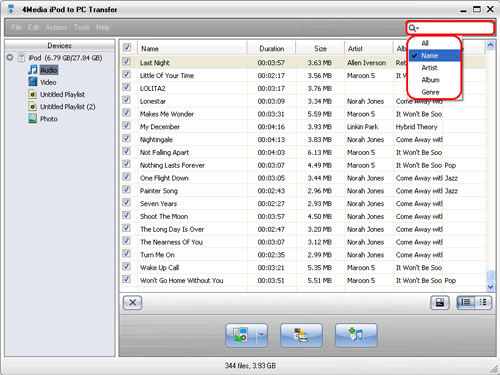The height and width of the screenshot is (375, 500).
Task: Click the vertical scrollbar thumb
Action: point(490,275)
